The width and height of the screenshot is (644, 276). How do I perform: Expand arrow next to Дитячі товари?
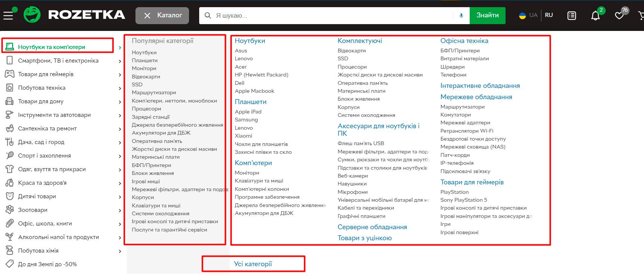click(120, 197)
